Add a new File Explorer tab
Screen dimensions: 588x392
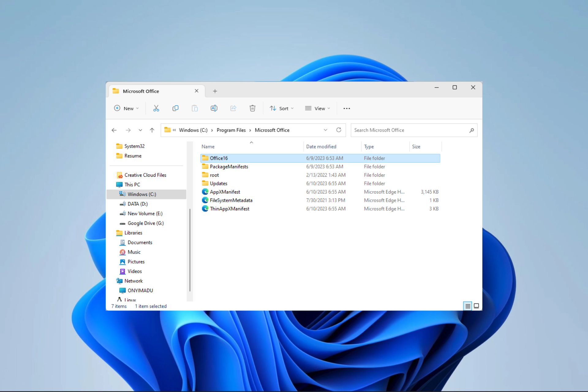coord(215,91)
